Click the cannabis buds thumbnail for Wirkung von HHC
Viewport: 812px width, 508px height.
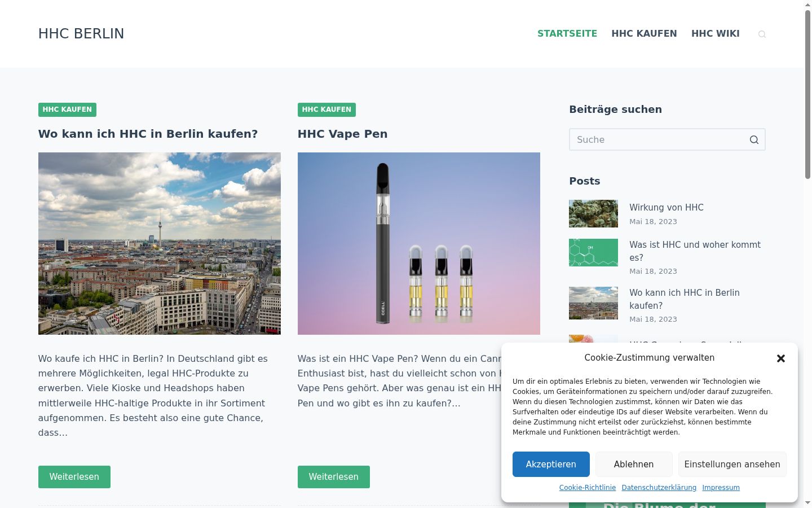(593, 213)
